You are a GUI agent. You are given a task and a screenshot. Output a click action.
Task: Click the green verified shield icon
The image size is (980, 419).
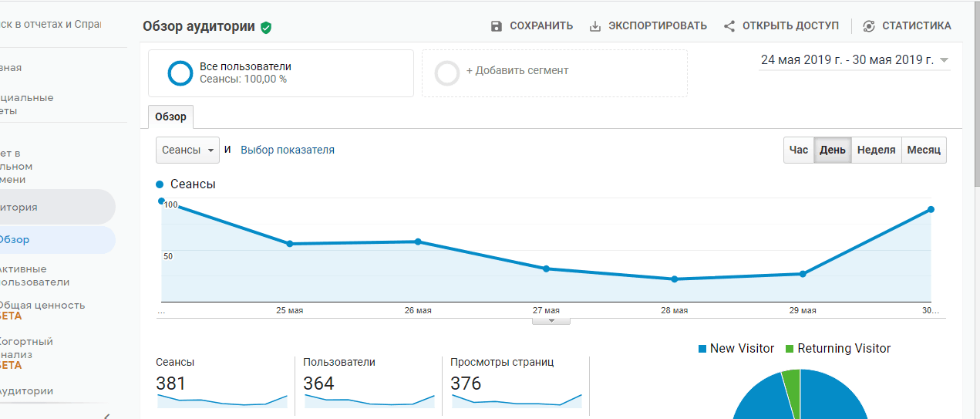[266, 27]
